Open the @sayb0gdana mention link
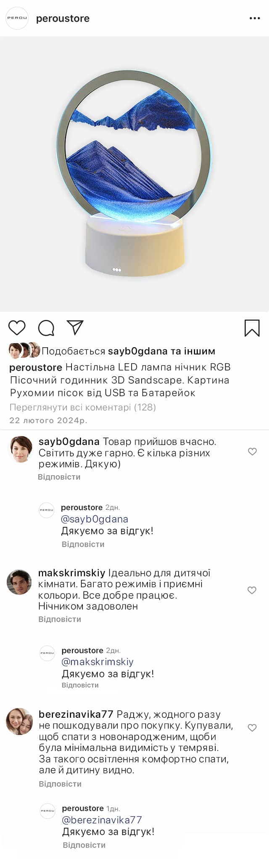The image size is (269, 868). [x=95, y=519]
